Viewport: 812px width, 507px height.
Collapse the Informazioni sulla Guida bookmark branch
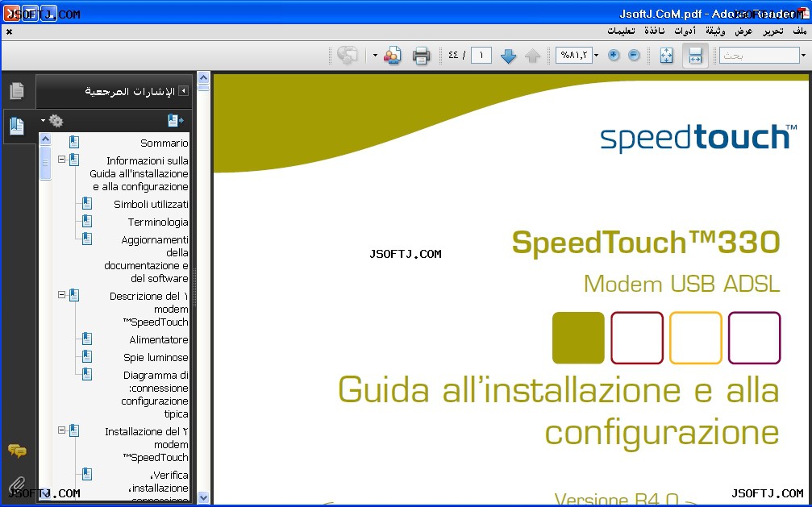[61, 160]
